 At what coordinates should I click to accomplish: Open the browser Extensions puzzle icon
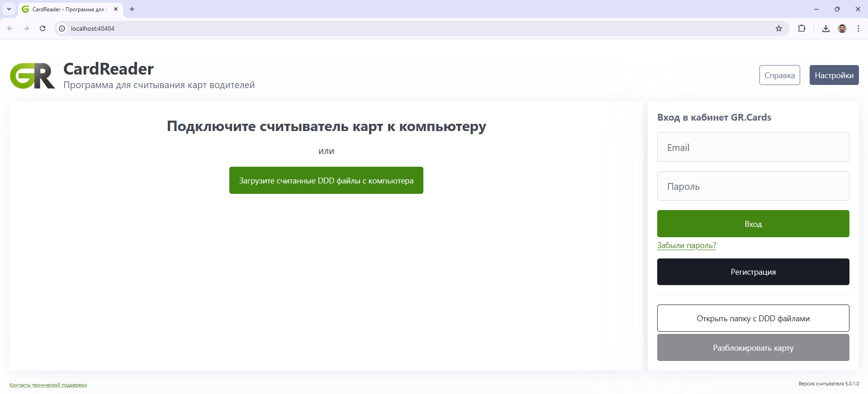coord(802,28)
